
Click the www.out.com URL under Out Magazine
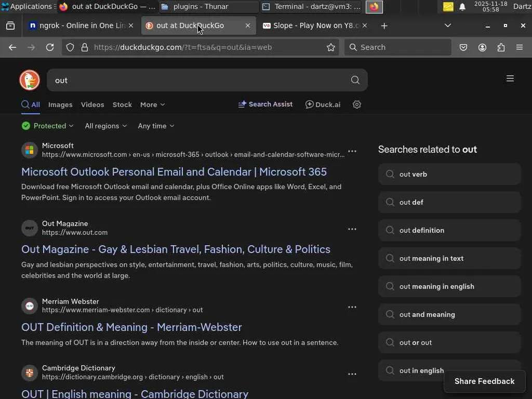(75, 233)
